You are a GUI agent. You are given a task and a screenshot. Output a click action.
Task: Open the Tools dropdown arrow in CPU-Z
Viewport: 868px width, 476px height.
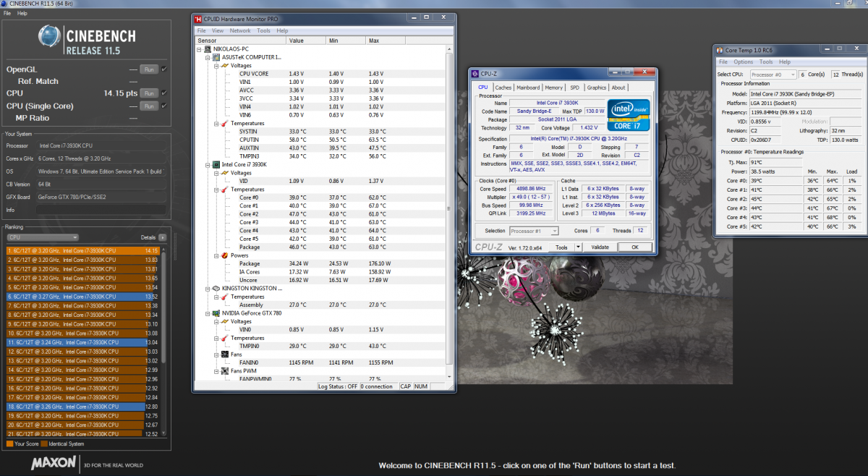coord(578,247)
